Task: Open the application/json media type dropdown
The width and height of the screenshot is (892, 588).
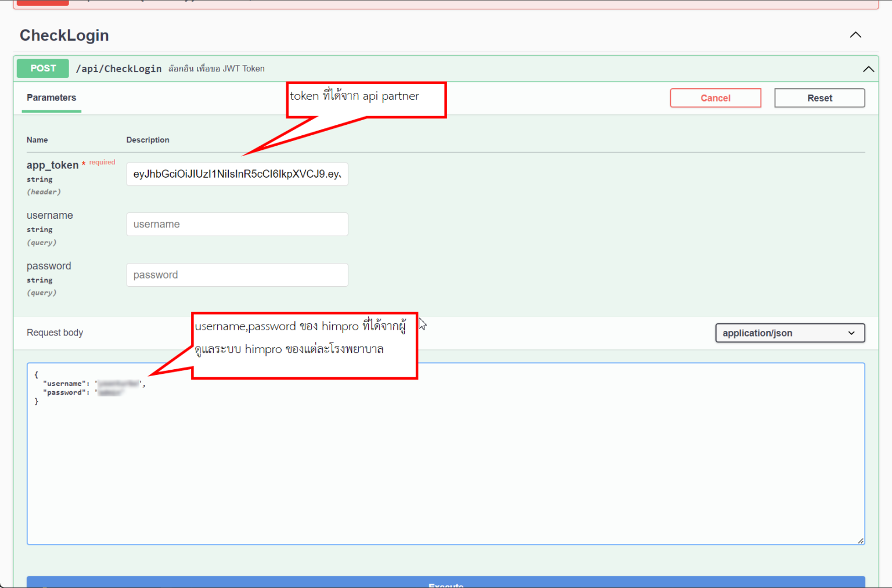Action: (x=790, y=333)
